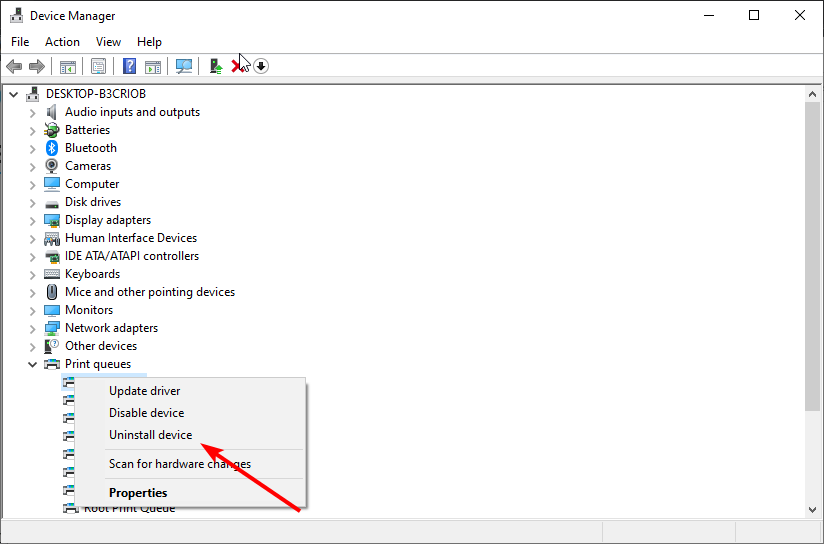824x544 pixels.
Task: Minimize the Device Manager window
Action: (x=709, y=15)
